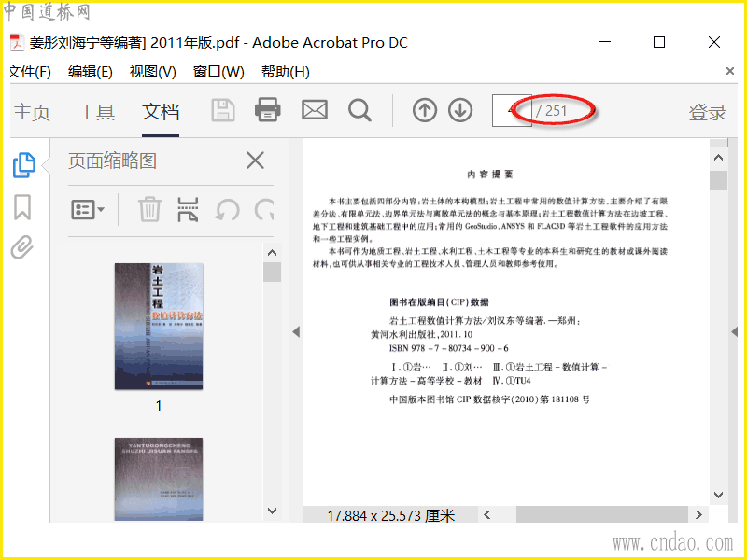Screen dimensions: 747x560
Task: Open the search magnifier tool
Action: tap(359, 110)
